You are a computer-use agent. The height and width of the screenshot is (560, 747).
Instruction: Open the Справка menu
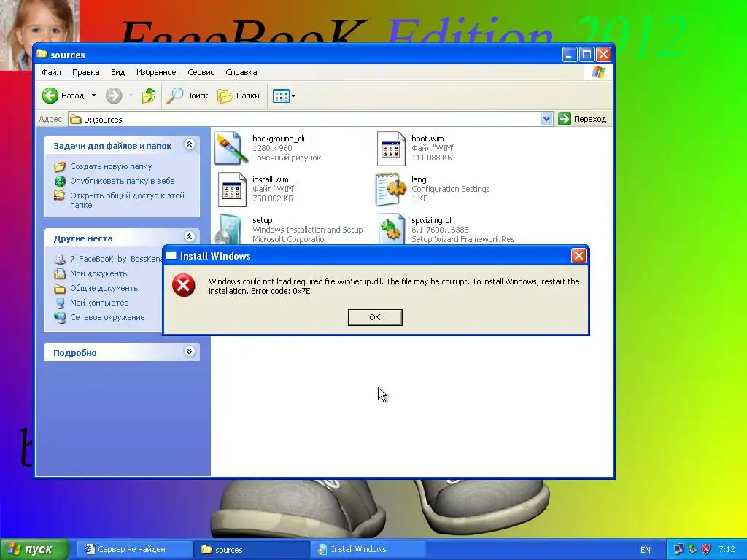[x=241, y=72]
